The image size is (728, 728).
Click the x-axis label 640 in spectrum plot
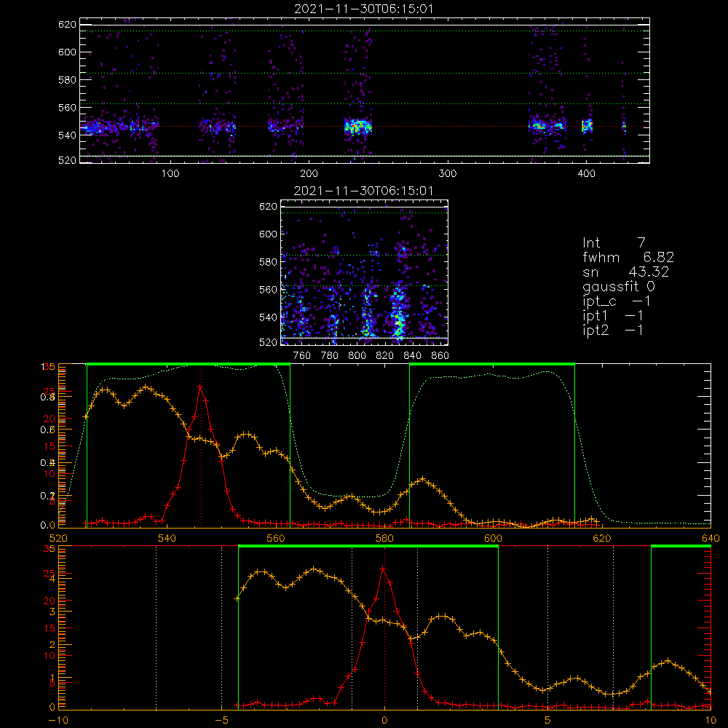[x=711, y=538]
